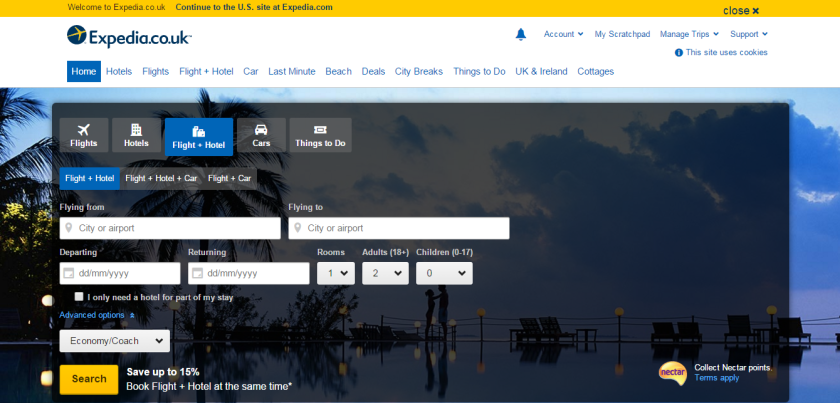Open Flights in the top navigation
The height and width of the screenshot is (403, 840).
click(155, 71)
